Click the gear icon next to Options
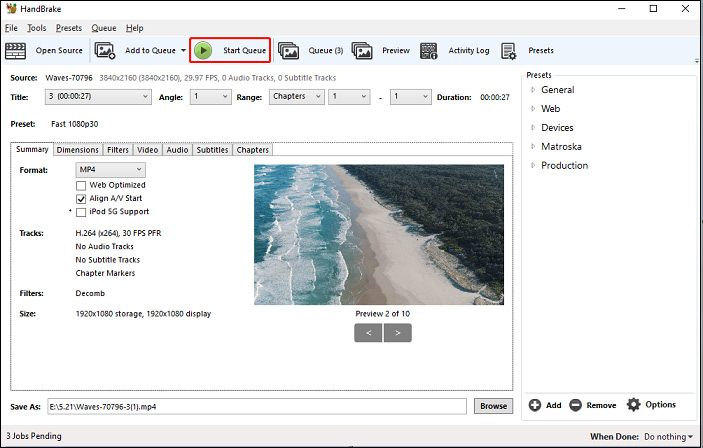 [x=634, y=405]
